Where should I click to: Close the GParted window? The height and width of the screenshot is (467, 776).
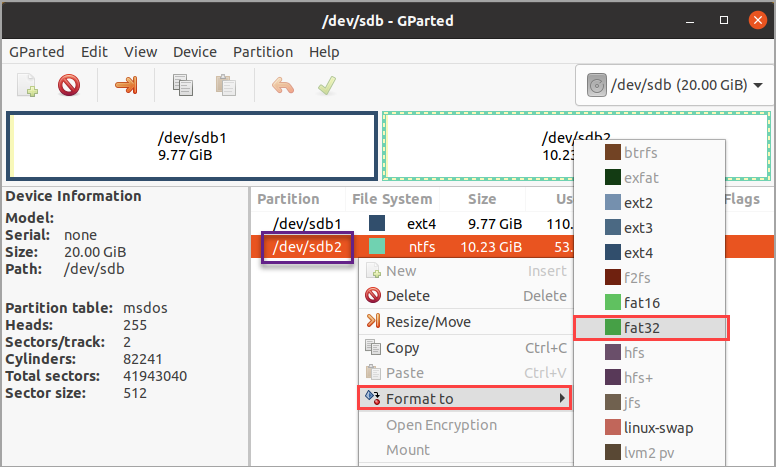coord(757,20)
